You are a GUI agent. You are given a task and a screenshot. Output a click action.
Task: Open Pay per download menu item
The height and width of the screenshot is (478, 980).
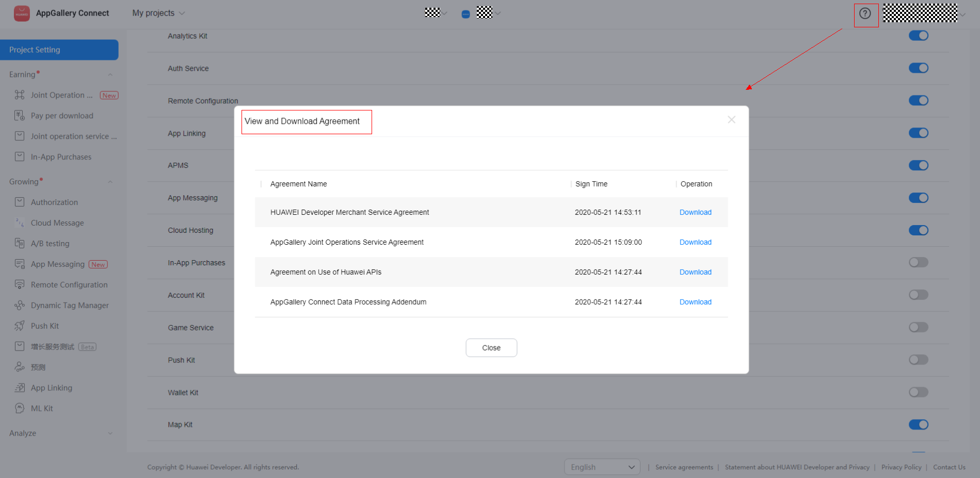tap(62, 116)
